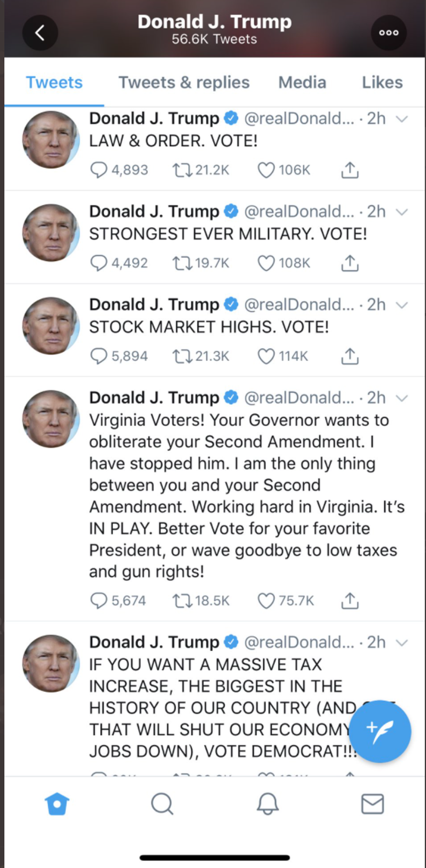Viewport: 426px width, 868px height.
Task: Tap the back arrow button
Action: click(40, 33)
